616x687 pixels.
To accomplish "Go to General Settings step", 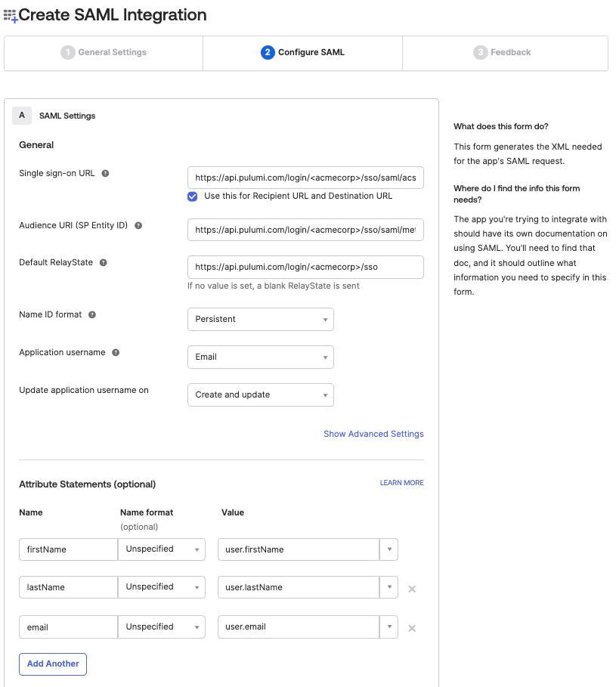I will click(104, 53).
